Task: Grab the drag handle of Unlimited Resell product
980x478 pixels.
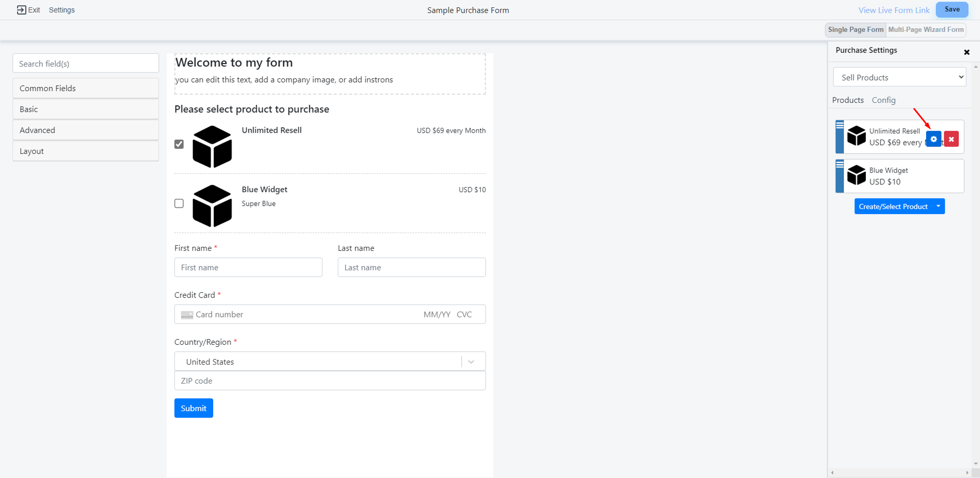Action: click(x=839, y=125)
